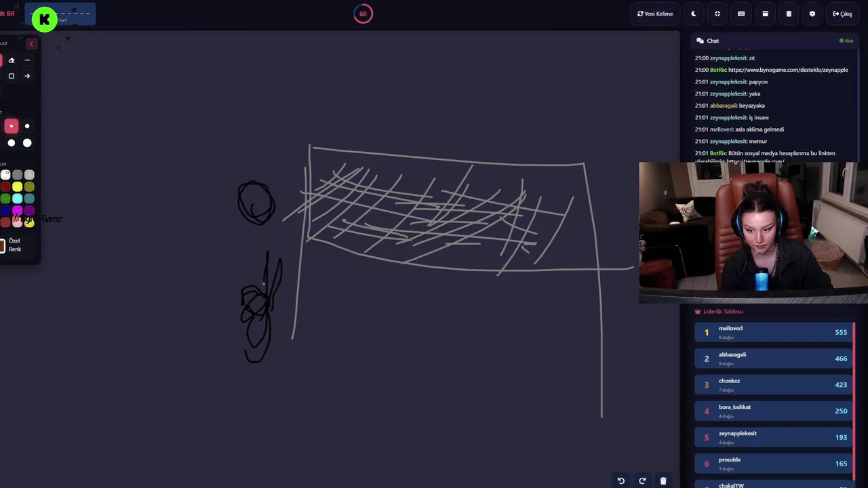Pick the white color swatch
This screenshot has height=488, width=868.
pyautogui.click(x=5, y=175)
